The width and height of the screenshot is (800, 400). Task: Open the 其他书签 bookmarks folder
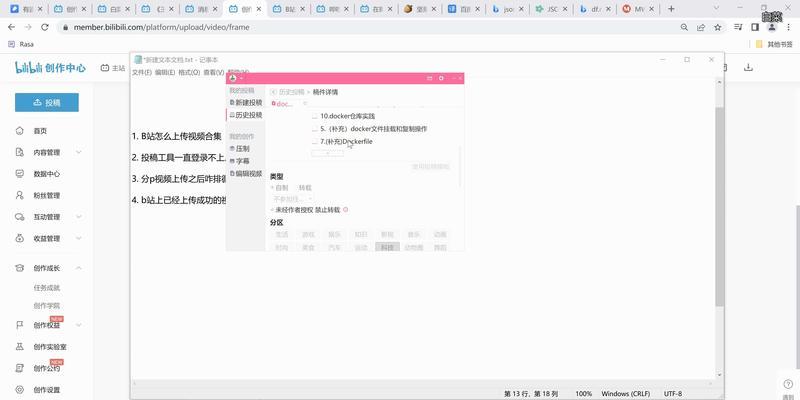pyautogui.click(x=774, y=44)
